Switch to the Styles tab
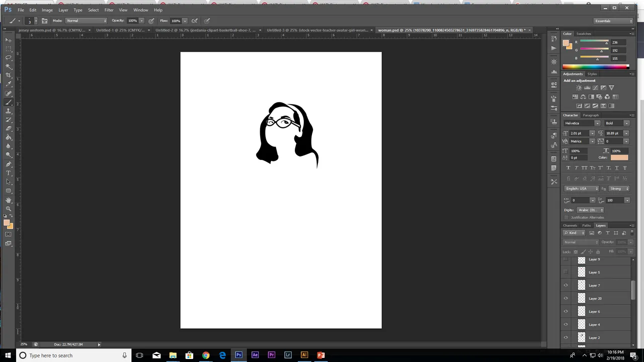The image size is (644, 362). [592, 74]
